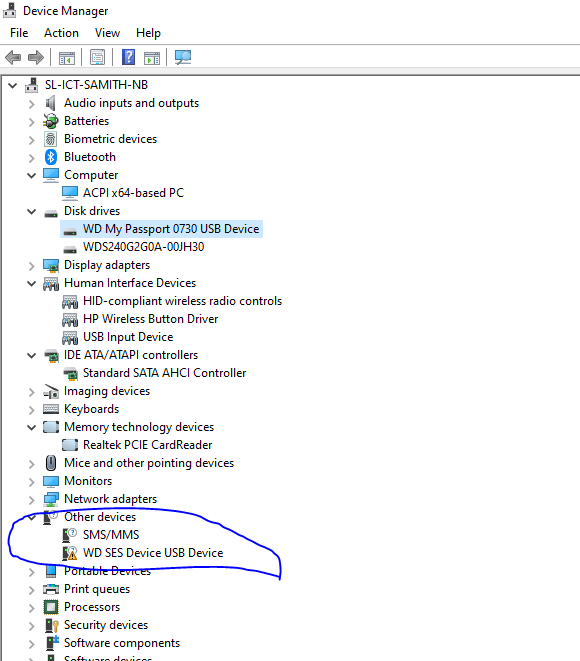The height and width of the screenshot is (661, 580).
Task: Click the Monitors category icon
Action: point(51,481)
